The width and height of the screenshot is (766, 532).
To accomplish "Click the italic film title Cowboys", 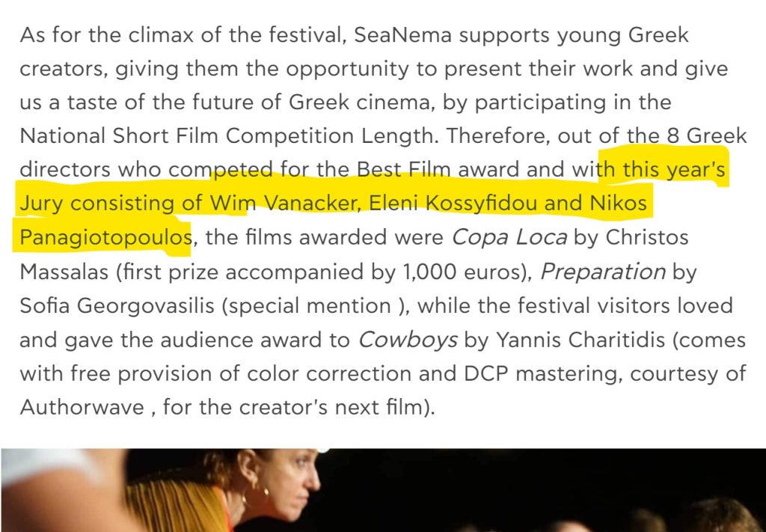I will 408,340.
